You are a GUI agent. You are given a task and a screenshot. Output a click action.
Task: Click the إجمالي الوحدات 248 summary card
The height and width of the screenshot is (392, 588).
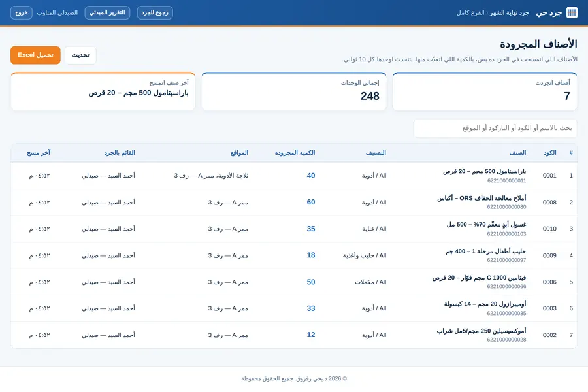coord(293,91)
